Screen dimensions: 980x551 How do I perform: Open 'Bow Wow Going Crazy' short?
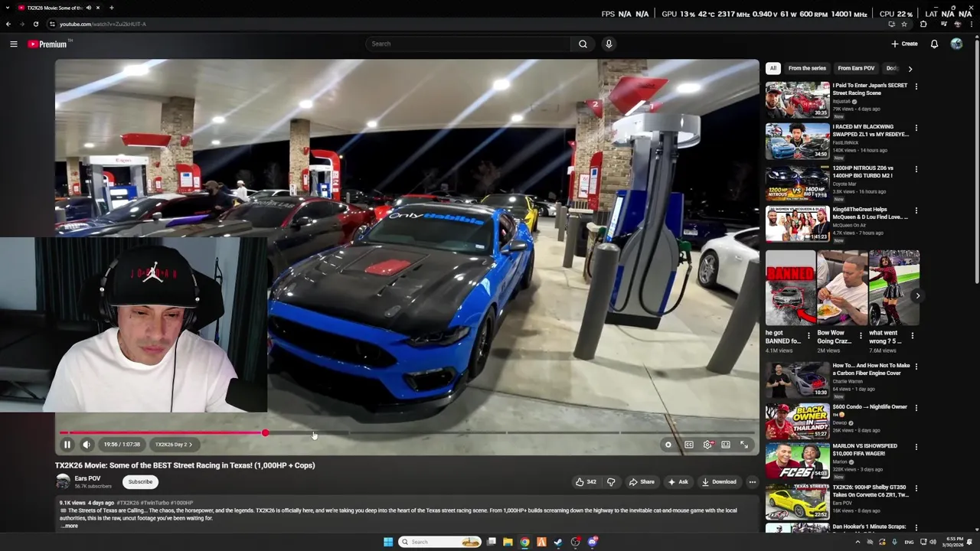(x=841, y=288)
